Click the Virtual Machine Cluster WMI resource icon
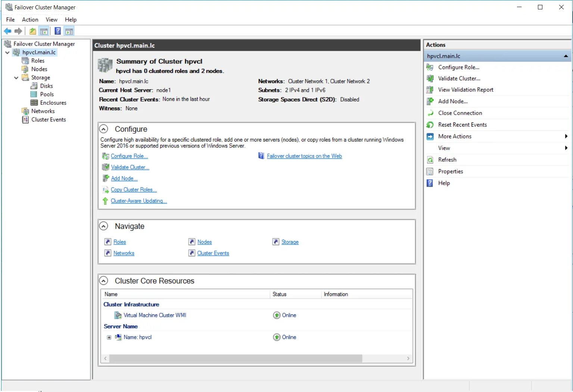Screen dimensions: 573x392 [118, 315]
